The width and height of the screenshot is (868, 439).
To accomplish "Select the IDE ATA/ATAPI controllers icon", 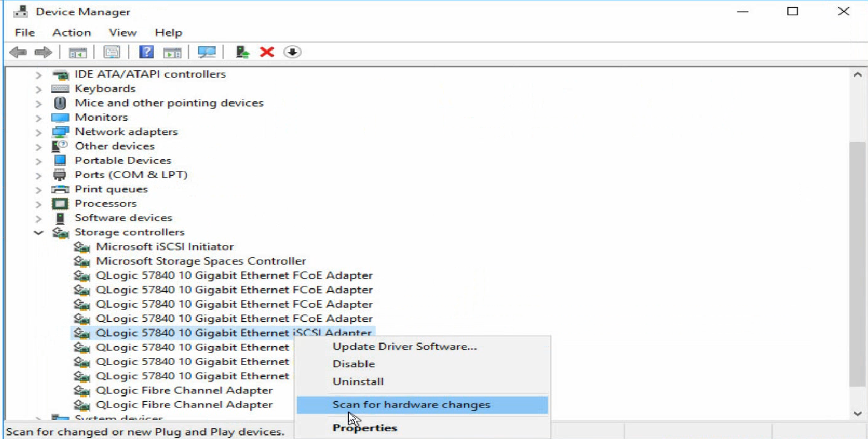I will (x=60, y=75).
